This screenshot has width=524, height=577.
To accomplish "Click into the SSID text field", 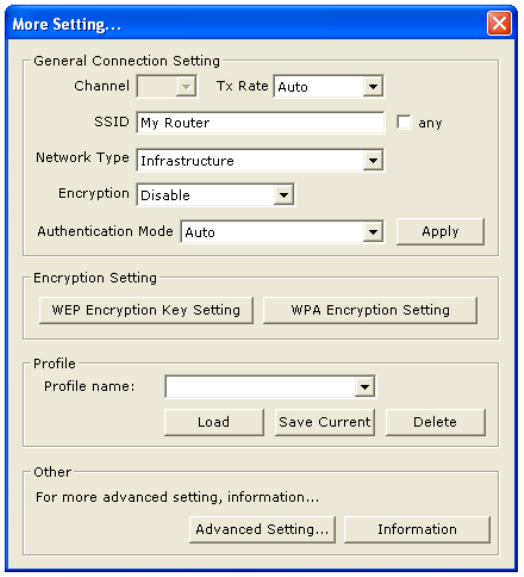I will 261,123.
